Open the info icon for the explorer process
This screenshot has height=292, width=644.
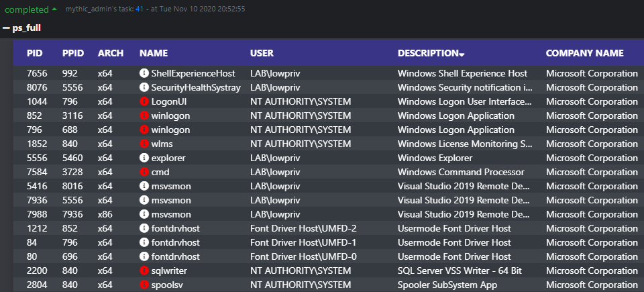144,158
